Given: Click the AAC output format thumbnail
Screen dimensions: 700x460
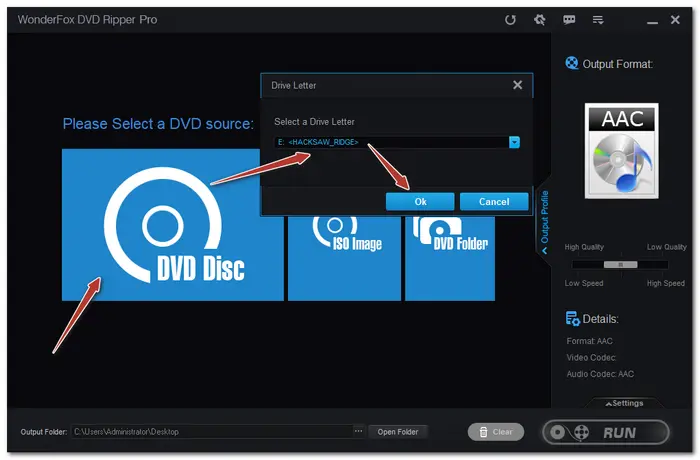Looking at the screenshot, I should (x=621, y=151).
